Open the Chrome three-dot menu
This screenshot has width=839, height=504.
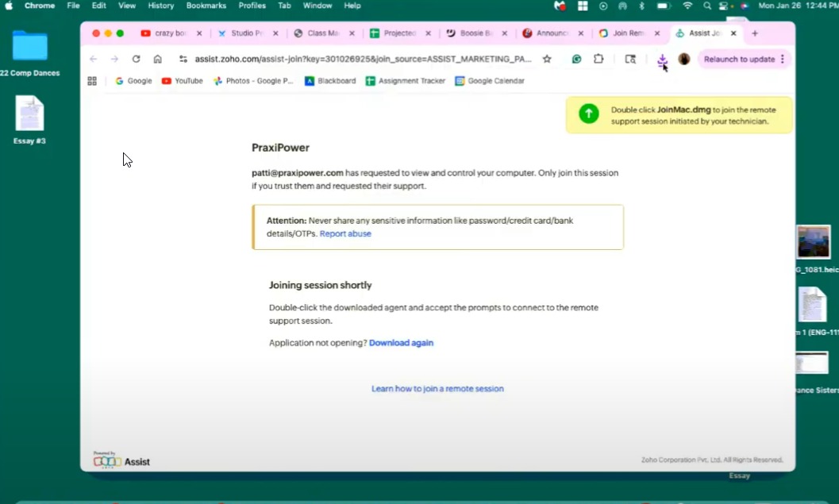click(783, 59)
